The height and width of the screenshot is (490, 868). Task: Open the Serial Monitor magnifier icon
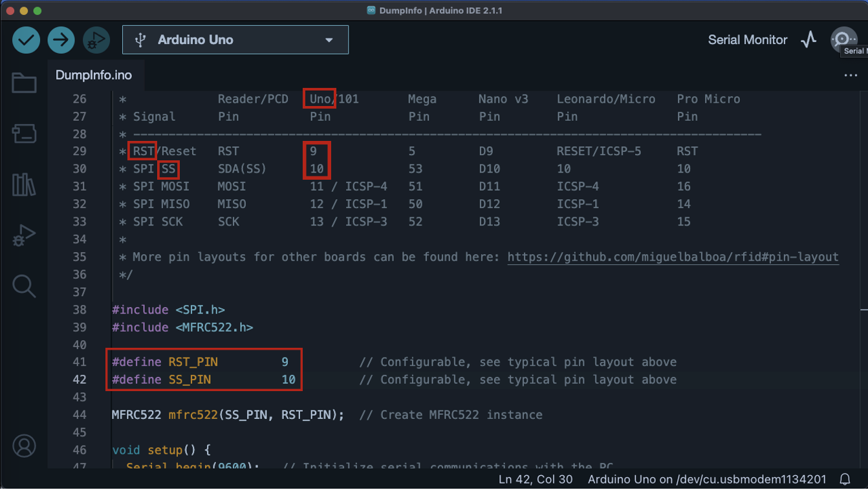pyautogui.click(x=843, y=39)
